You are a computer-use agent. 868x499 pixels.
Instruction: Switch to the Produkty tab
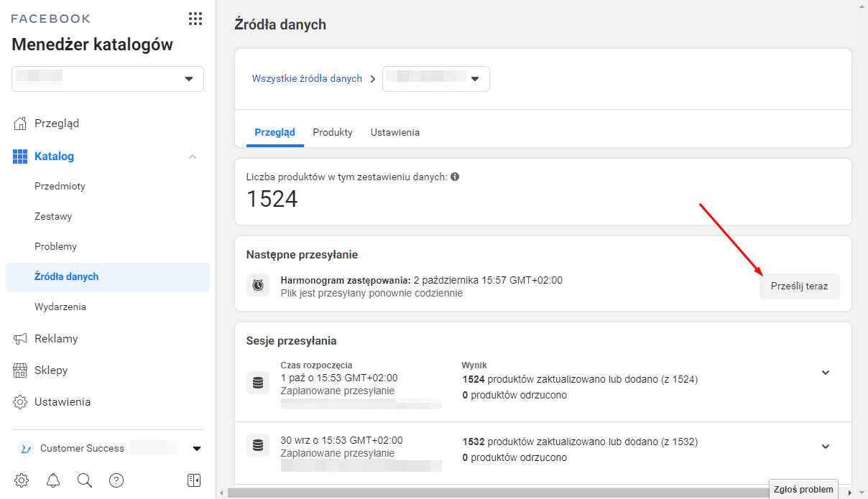333,133
